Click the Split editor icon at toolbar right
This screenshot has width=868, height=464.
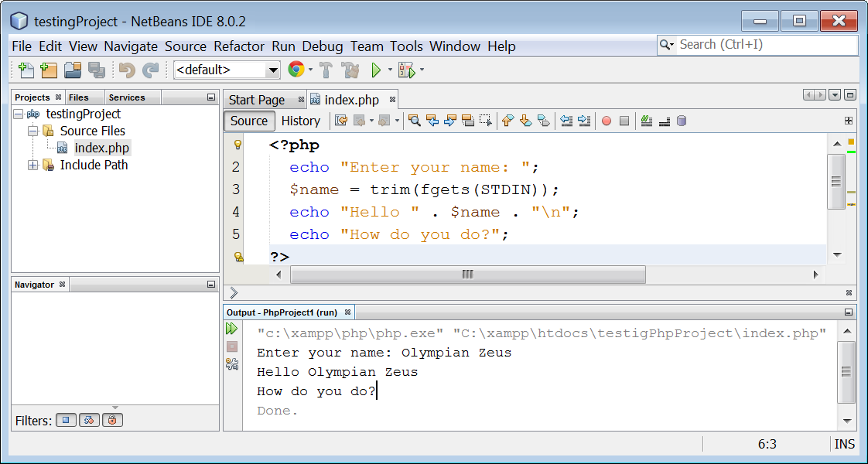point(849,121)
